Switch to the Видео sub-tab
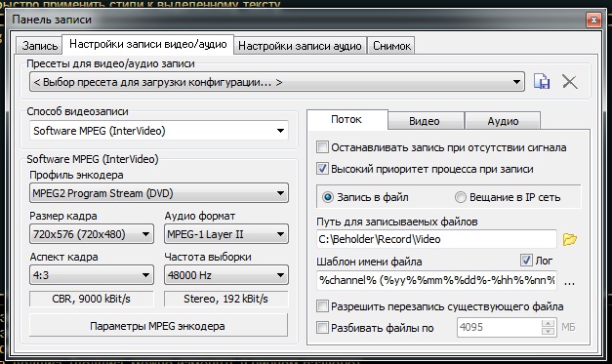This screenshot has height=364, width=612. coord(425,121)
